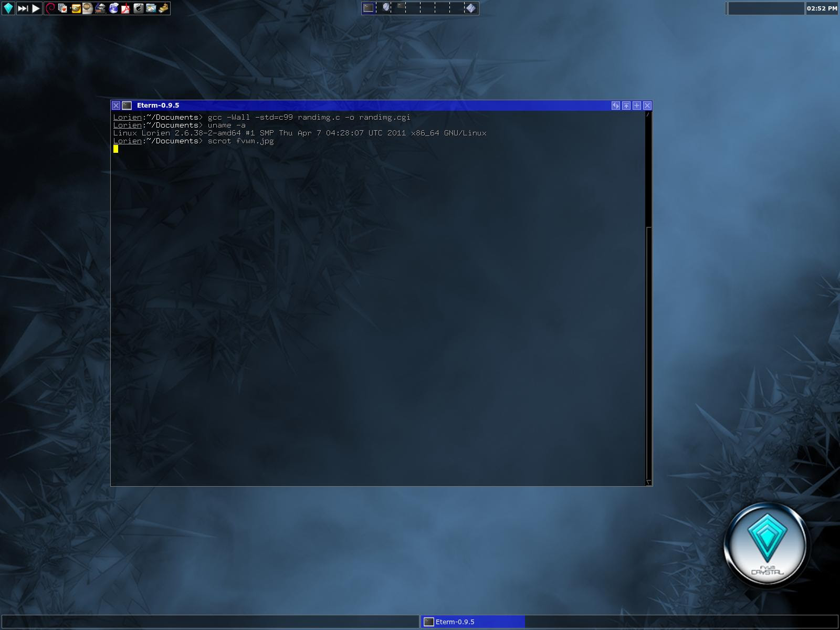Launch GIMP from the top panel
Image resolution: width=840 pixels, height=630 pixels.
pos(76,8)
